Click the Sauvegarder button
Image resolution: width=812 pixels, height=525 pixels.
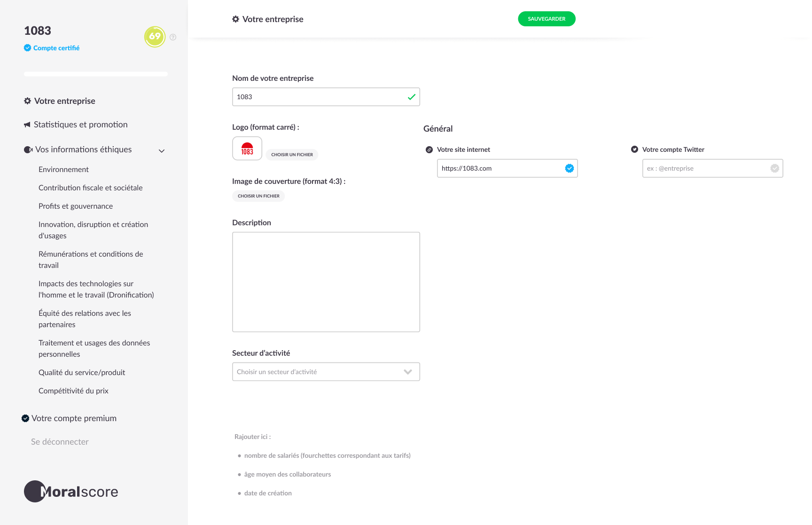pos(547,19)
